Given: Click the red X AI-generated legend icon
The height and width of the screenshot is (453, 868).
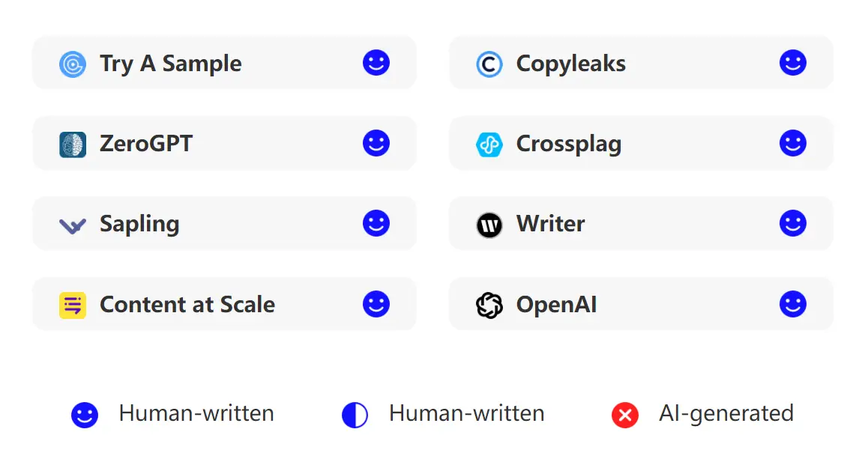Looking at the screenshot, I should point(625,415).
